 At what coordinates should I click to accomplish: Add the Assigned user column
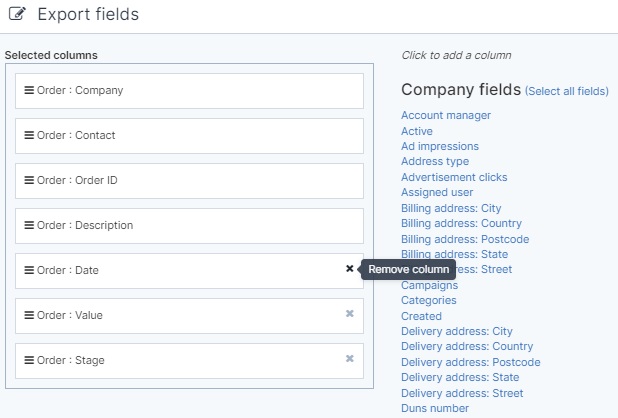coord(437,193)
